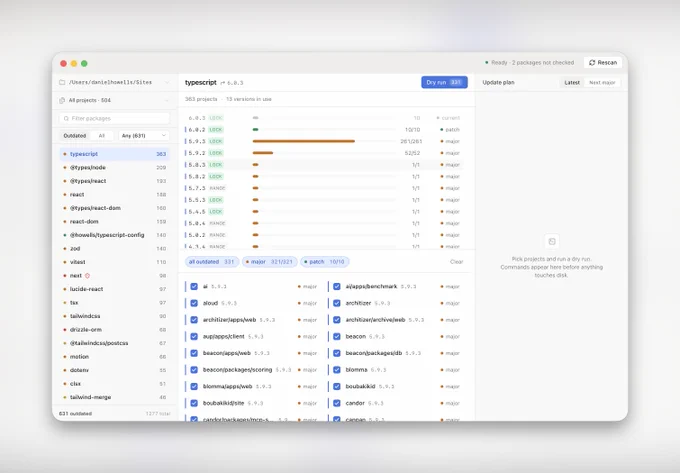Select the clsx package
Screen dimensions: 680x473
tap(114, 384)
